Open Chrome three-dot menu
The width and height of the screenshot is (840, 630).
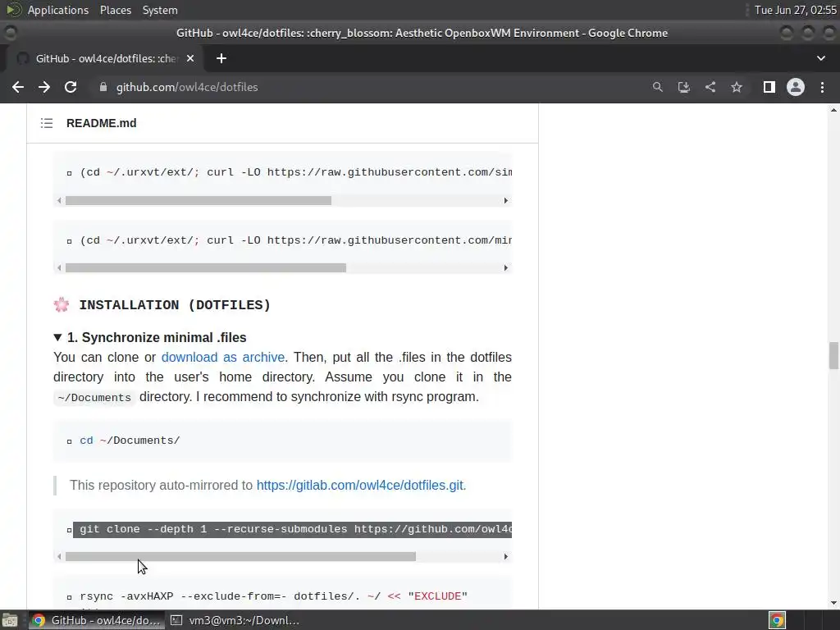click(822, 87)
